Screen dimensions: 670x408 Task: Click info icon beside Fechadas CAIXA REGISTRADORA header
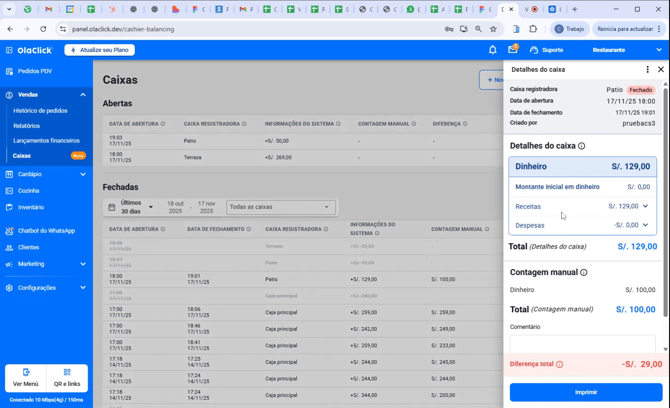[x=326, y=229]
